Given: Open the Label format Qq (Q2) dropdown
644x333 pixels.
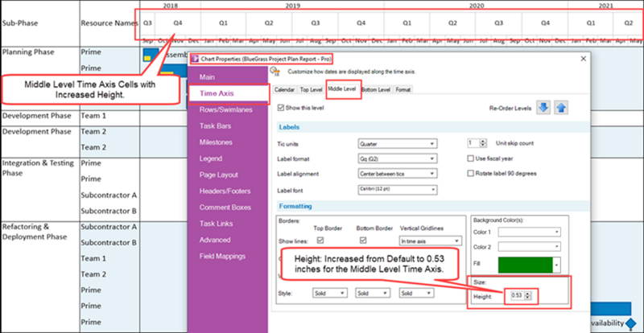Looking at the screenshot, I should 397,159.
